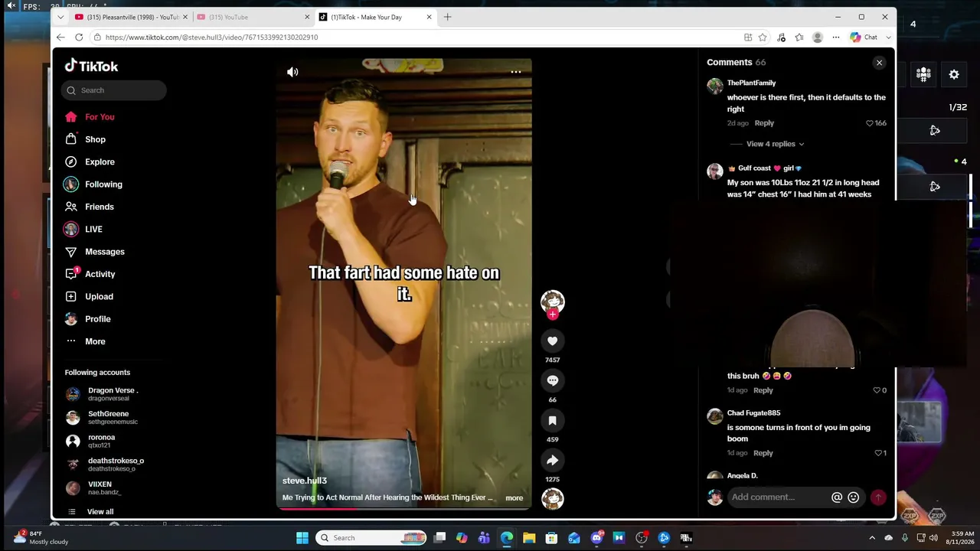This screenshot has width=980, height=551.
Task: Like ThePlantFamily's comment with 166 likes
Action: pyautogui.click(x=876, y=123)
